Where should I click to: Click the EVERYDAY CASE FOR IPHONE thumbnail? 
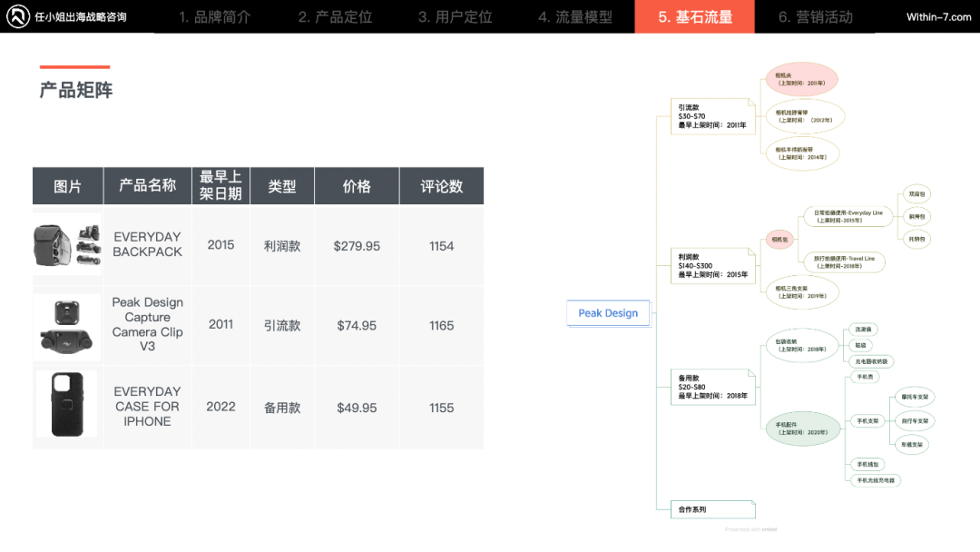[x=67, y=406]
